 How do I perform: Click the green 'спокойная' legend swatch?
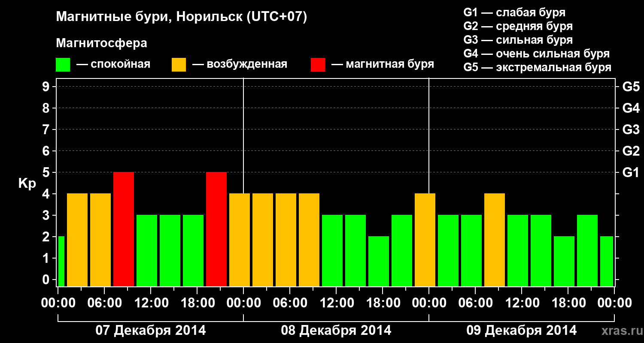(63, 65)
